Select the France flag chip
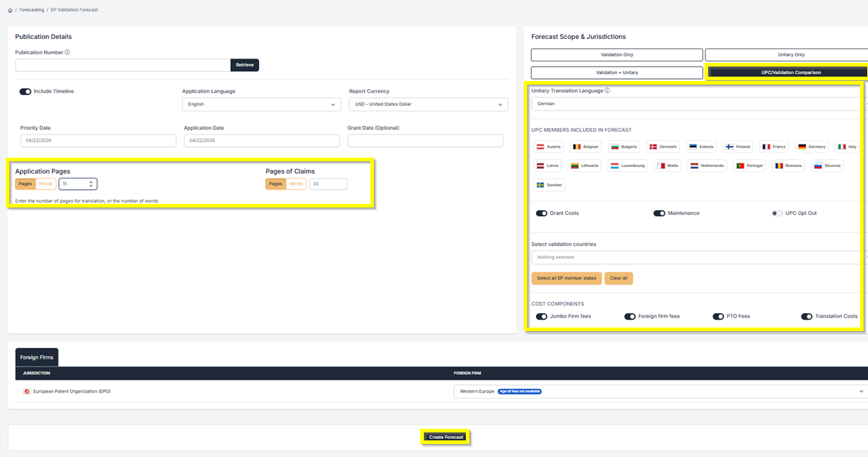 pos(774,147)
